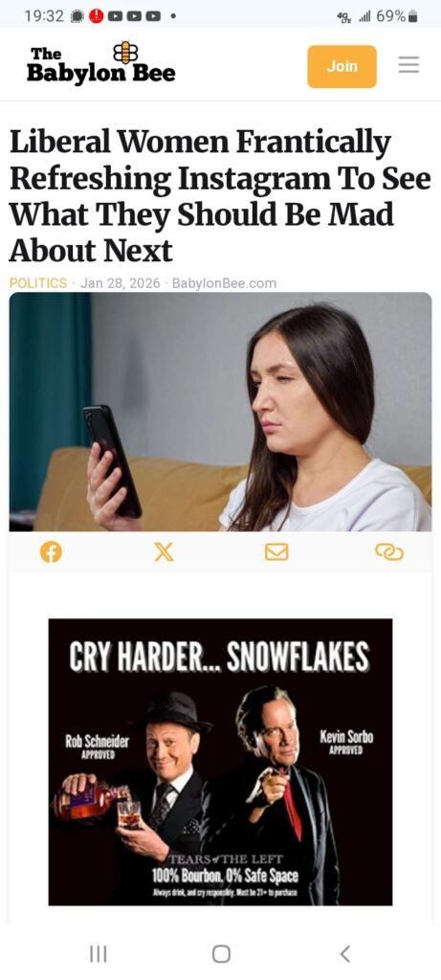The width and height of the screenshot is (441, 980).
Task: Copy the article link icon
Action: point(389,552)
